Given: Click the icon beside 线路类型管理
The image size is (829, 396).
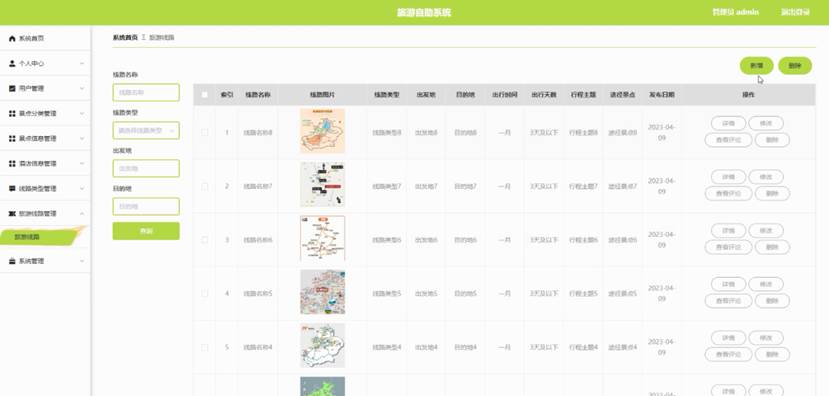Looking at the screenshot, I should point(12,189).
